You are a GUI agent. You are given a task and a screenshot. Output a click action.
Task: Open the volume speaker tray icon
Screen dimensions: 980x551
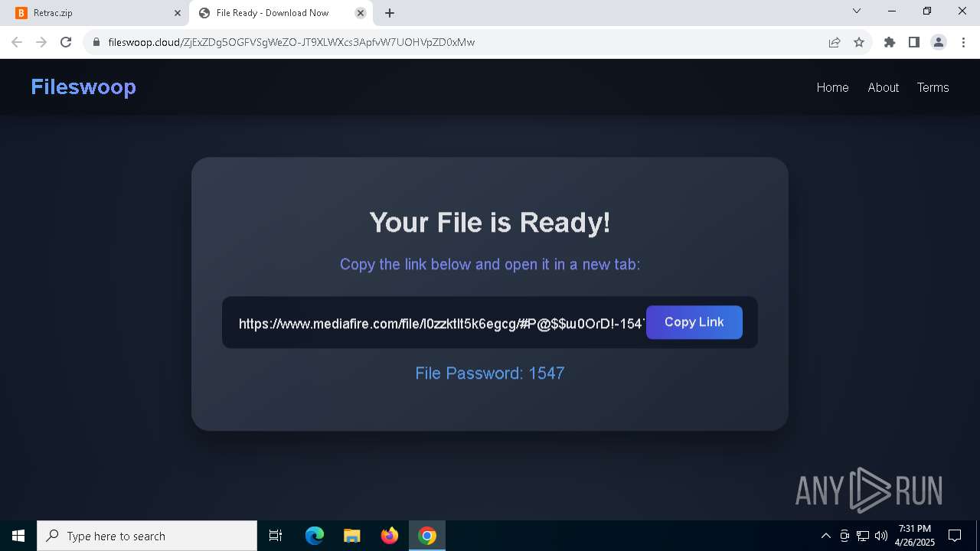(880, 536)
